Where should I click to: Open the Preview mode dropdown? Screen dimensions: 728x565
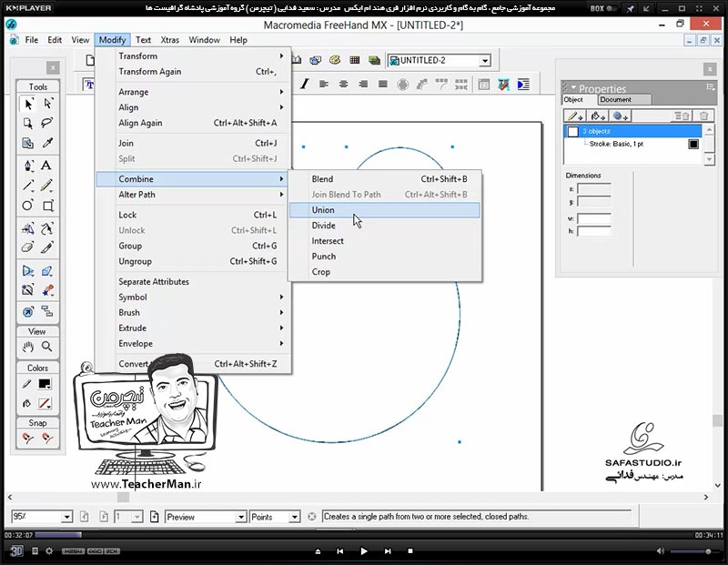coord(241,517)
